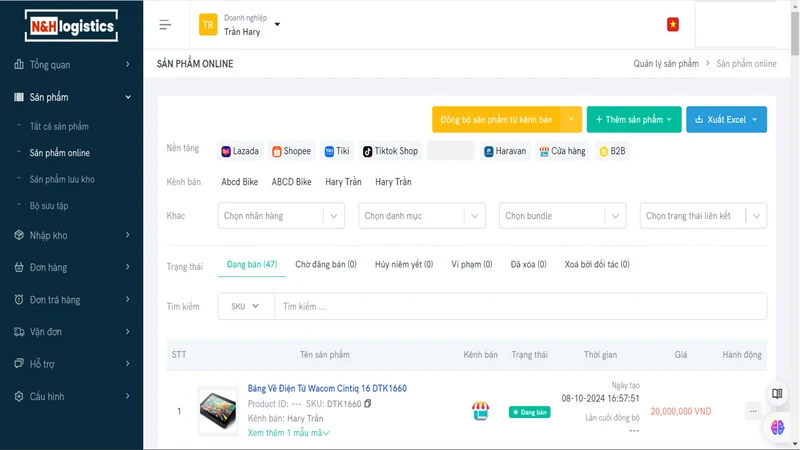
Task: Click the N&H logistics logo
Action: click(x=71, y=26)
